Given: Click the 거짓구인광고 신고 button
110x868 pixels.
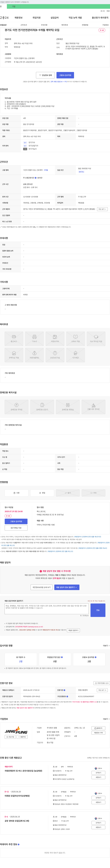Looking at the screenshot, I should pos(102,683).
